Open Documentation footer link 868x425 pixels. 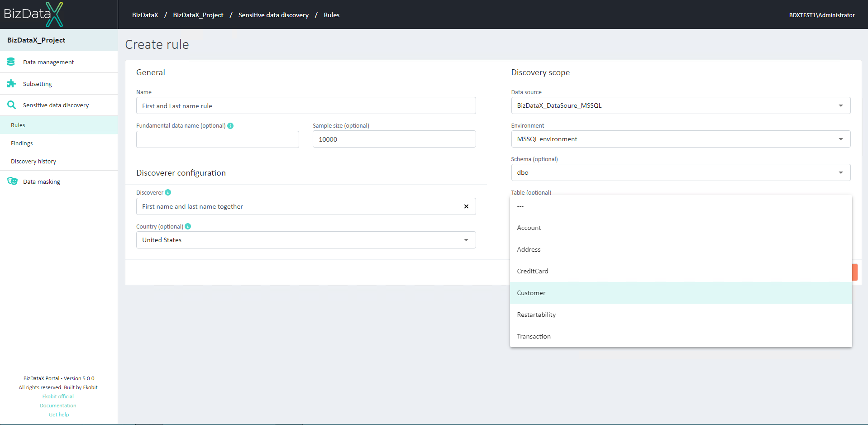click(58, 406)
